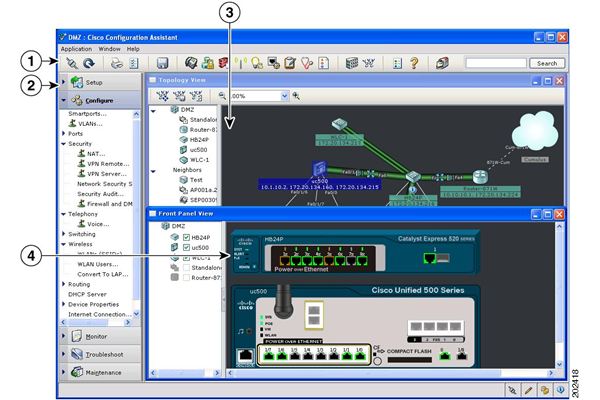Uncheck the HB24P checkbox in Front Panel View
Screen dimensions: 600x400
click(186, 237)
